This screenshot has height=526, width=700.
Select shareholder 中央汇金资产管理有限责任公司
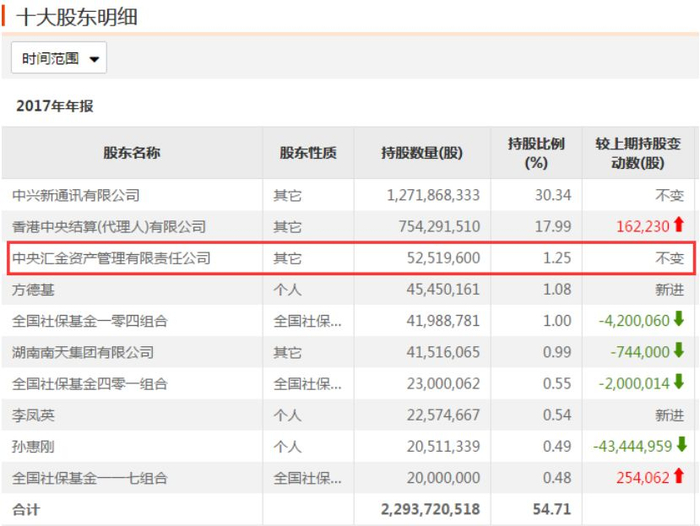[111, 258]
